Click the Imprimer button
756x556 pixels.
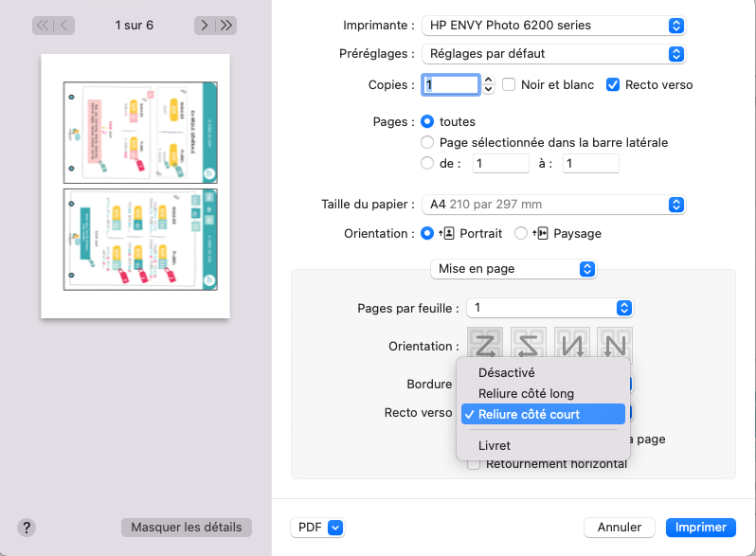(701, 528)
